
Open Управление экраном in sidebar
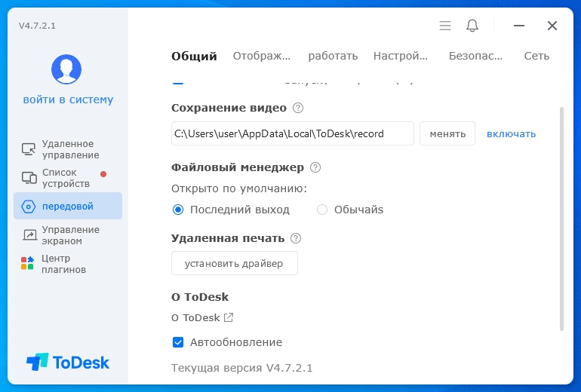click(x=68, y=235)
